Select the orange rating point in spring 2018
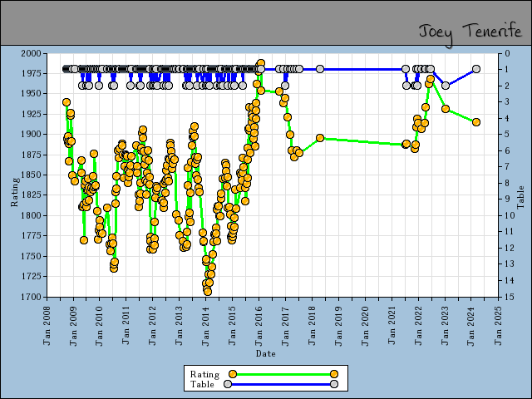The width and height of the screenshot is (532, 399). (x=320, y=138)
